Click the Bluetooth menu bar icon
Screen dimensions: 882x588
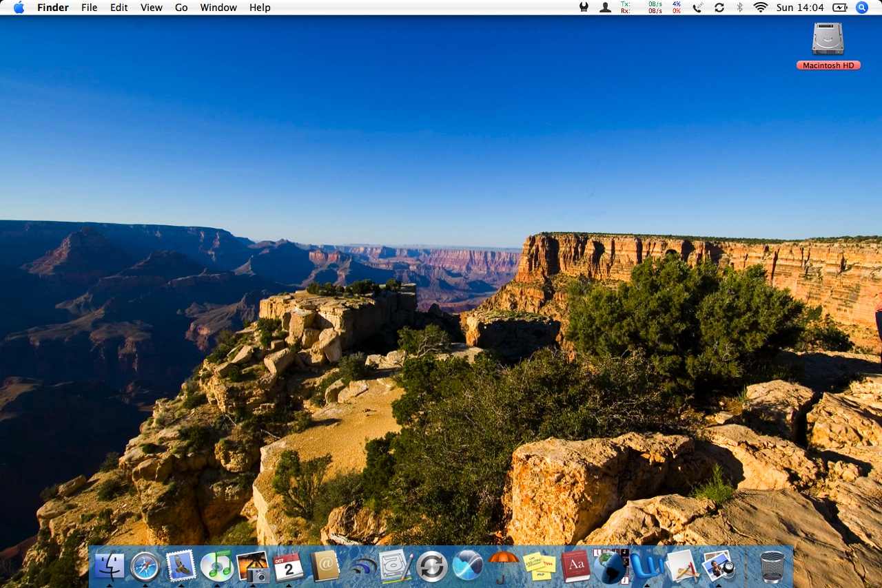(740, 8)
